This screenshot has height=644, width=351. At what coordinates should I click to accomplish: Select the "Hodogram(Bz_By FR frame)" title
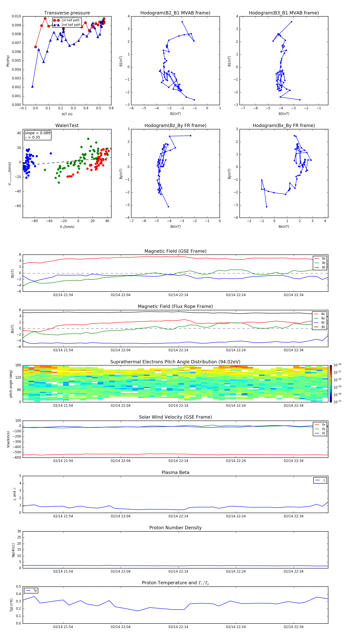pos(175,125)
